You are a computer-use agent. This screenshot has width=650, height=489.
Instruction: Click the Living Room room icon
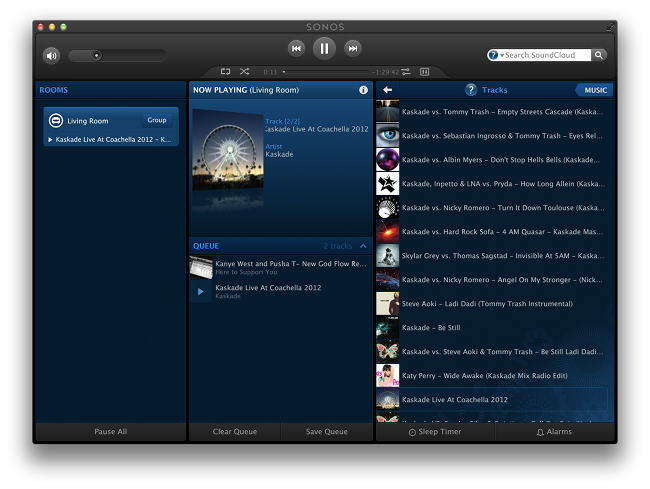click(56, 121)
